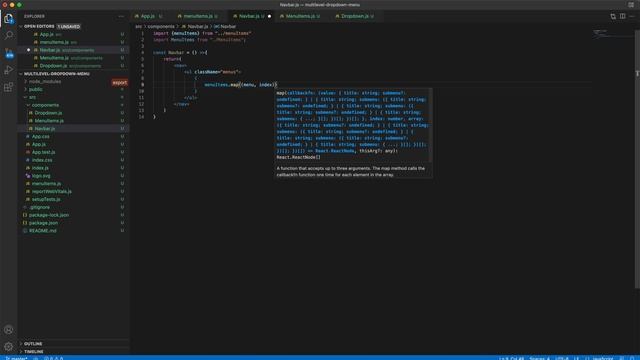Click the menuItems.map code on line 9

click(x=222, y=84)
